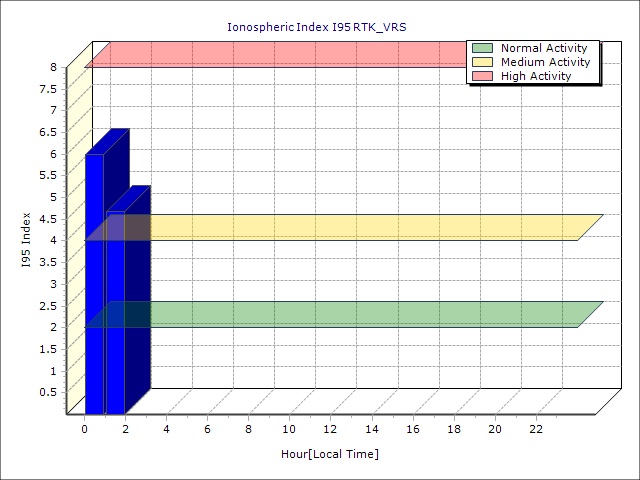Click the 22 tick on the hour axis
The width and height of the screenshot is (640, 480).
tap(536, 429)
